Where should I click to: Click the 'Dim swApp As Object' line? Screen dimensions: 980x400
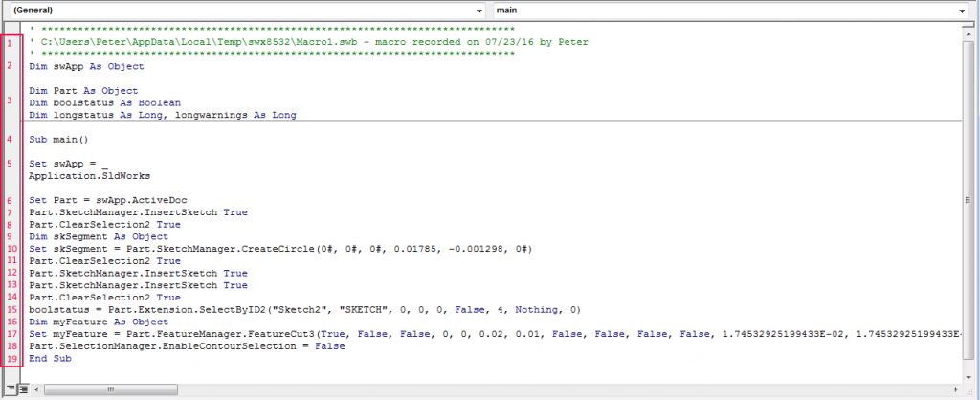pos(86,66)
